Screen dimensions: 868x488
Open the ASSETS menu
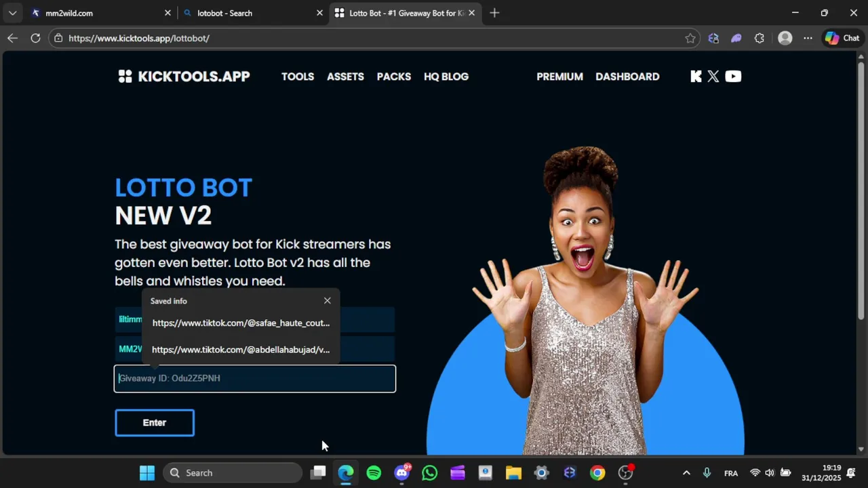(x=345, y=77)
